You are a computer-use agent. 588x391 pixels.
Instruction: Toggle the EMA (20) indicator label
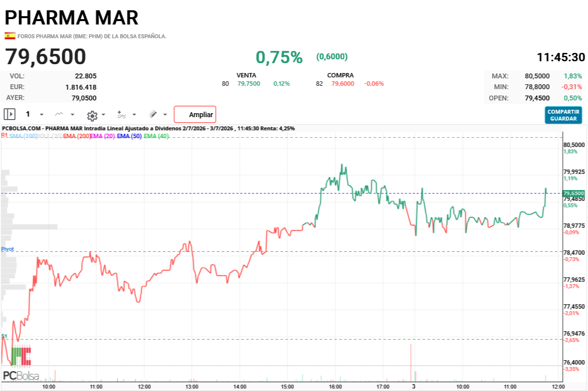click(103, 136)
